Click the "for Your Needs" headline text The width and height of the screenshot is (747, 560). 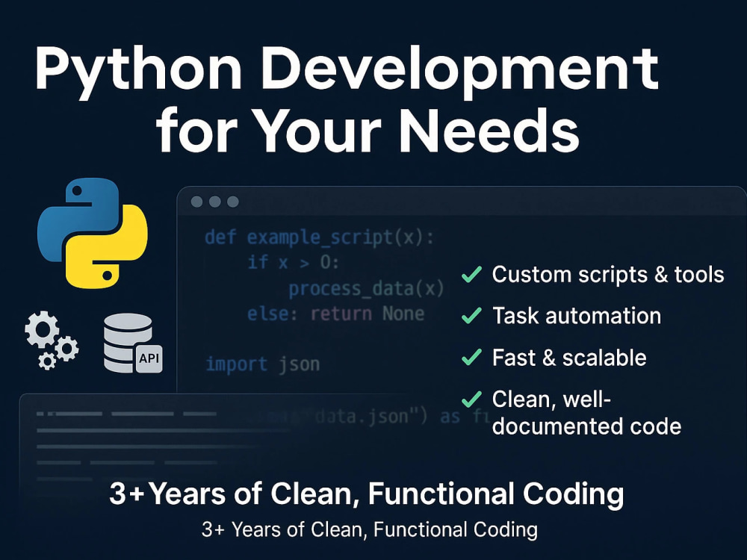pos(368,129)
